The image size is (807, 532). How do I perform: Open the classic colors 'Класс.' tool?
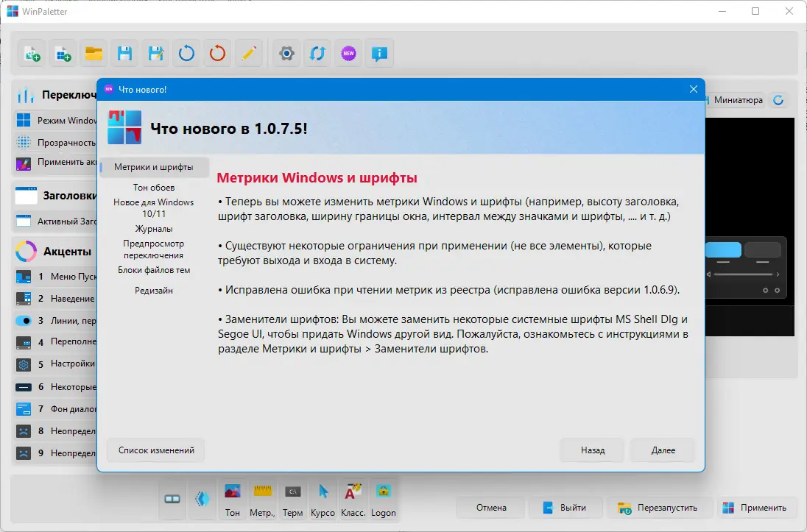[353, 499]
